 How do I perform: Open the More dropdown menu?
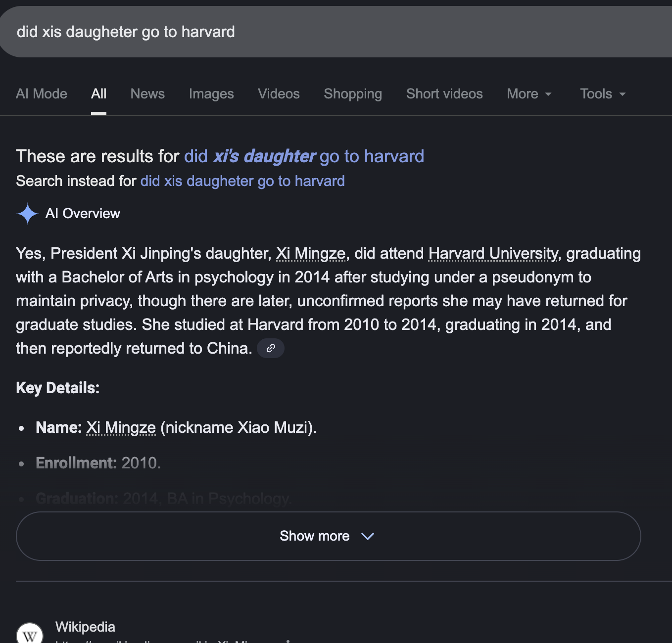pos(529,94)
